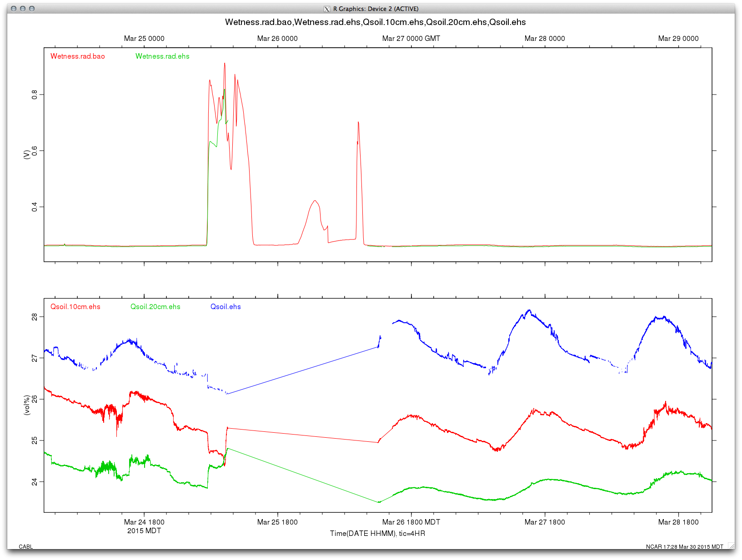Click the 'Time(DATE HHMM), tic=4HR' axis title
Screen dimensions: 742x560
(377, 534)
